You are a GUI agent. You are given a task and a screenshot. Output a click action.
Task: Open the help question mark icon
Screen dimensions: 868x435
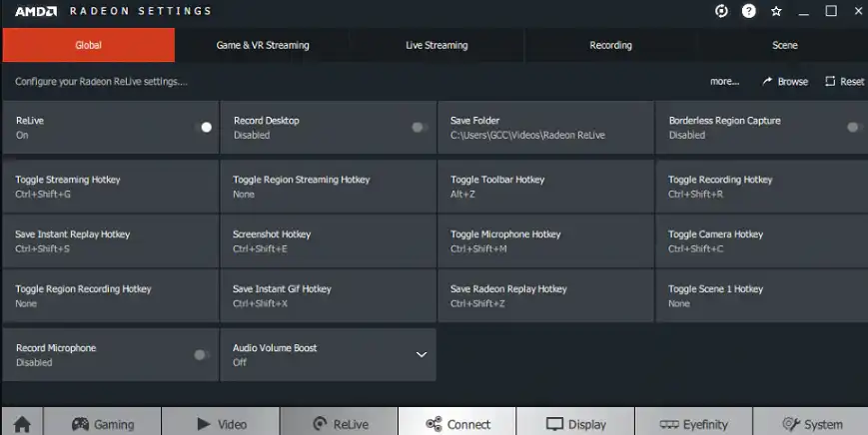point(749,11)
